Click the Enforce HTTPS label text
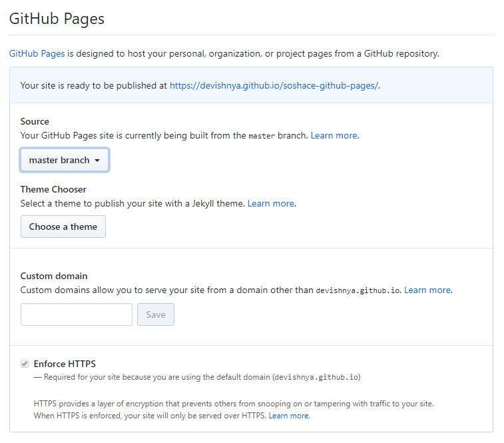The image size is (504, 443). click(65, 364)
